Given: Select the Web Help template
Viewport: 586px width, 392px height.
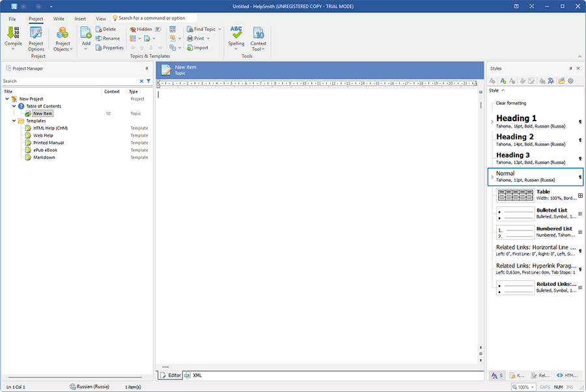Looking at the screenshot, I should tap(43, 135).
